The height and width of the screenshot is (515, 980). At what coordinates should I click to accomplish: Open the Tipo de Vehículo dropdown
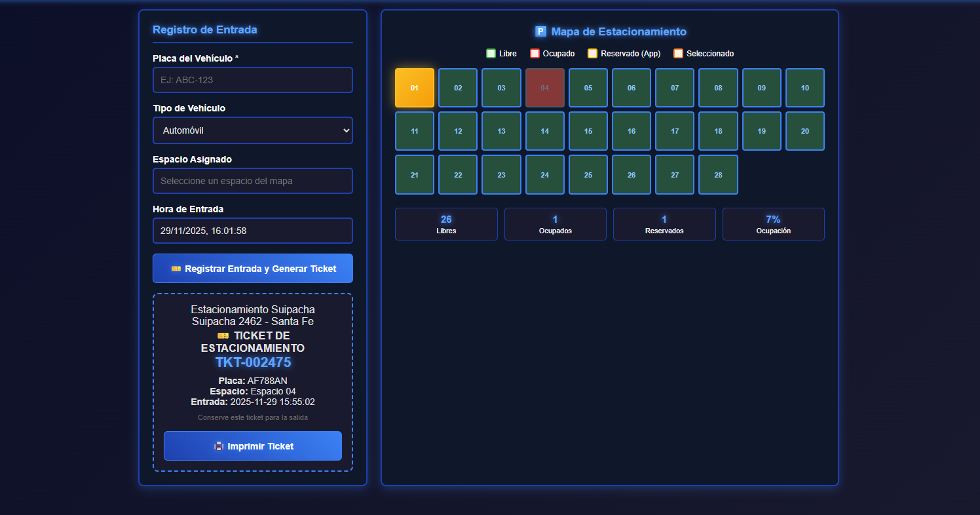253,130
